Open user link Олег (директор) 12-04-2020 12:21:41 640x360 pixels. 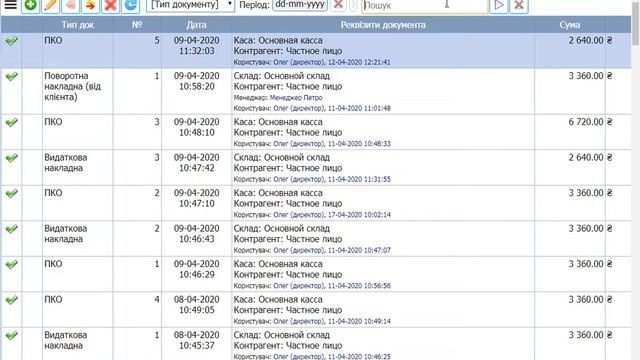click(x=332, y=62)
